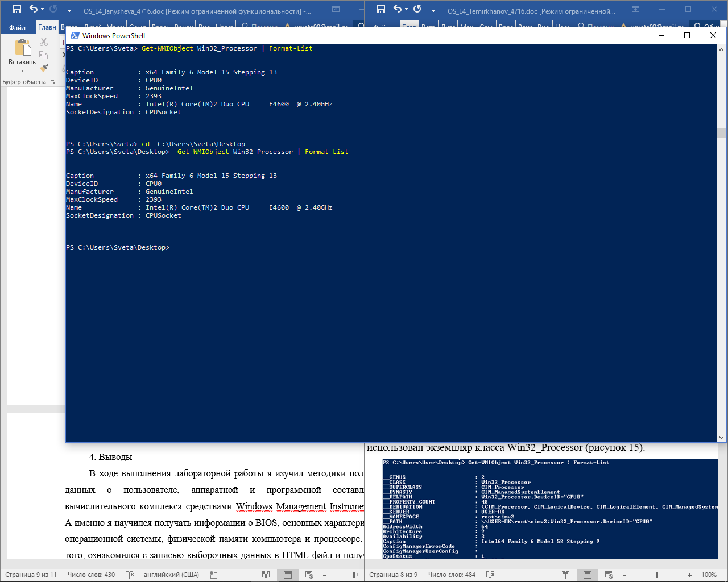Screen dimensions: 728x582
Task: Switch right document to Read Mode view
Action: [x=565, y=575]
